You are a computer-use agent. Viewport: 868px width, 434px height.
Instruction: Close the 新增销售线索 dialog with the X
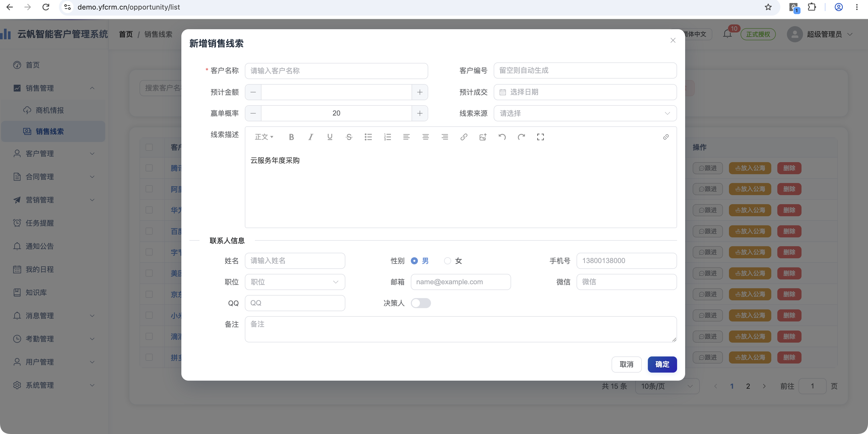click(673, 40)
